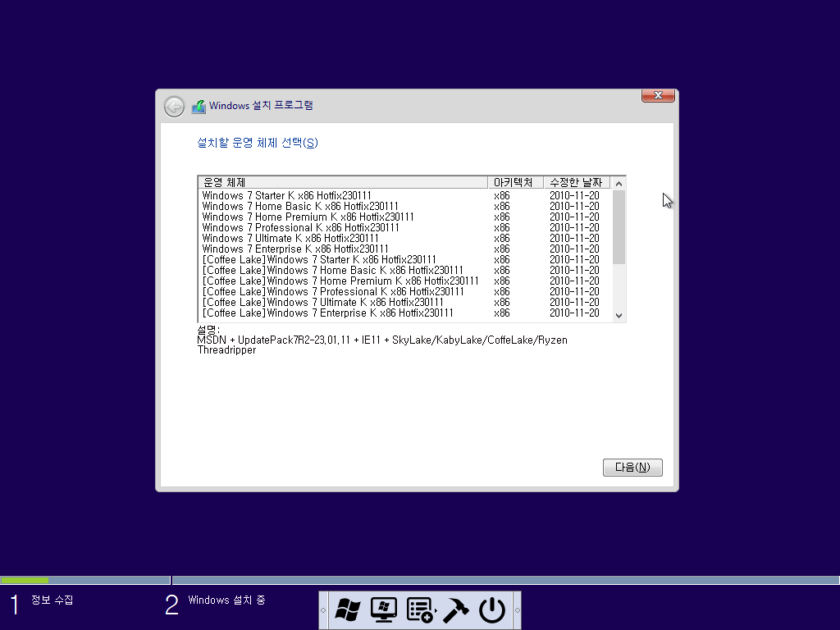
Task: Select Windows 7 Starter K x86 Hotfix230111
Action: pyautogui.click(x=404, y=195)
